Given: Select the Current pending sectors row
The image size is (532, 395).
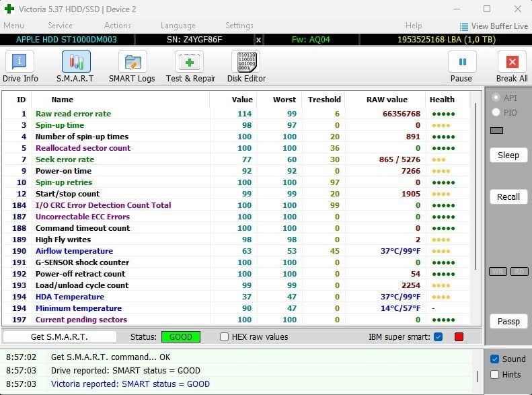Looking at the screenshot, I should point(236,320).
